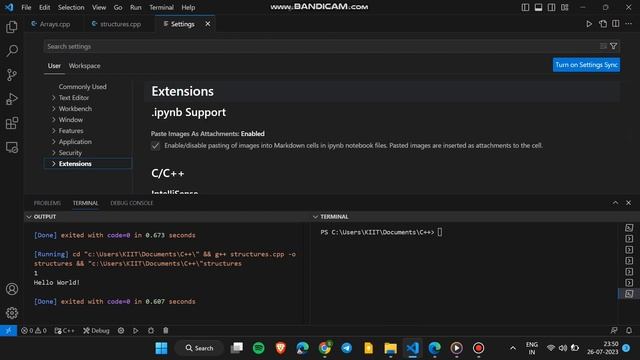Click the status bar trash icon
Screen dimensions: 640x360
165,331
